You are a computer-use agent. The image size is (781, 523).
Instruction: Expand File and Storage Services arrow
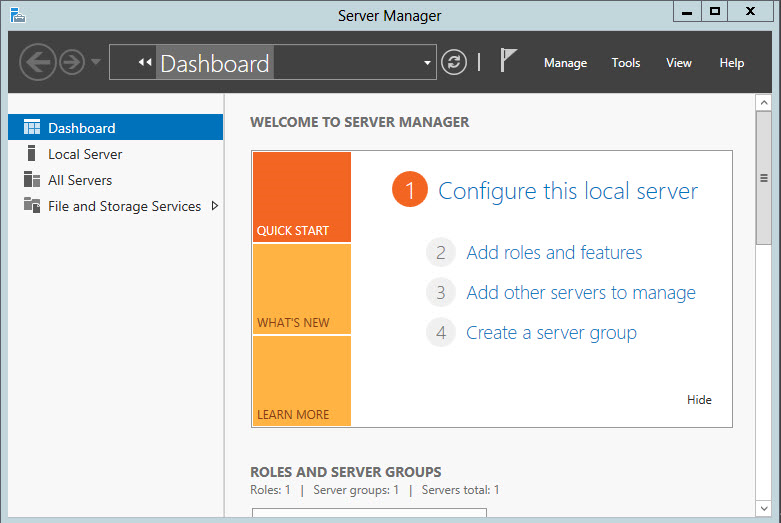(215, 206)
